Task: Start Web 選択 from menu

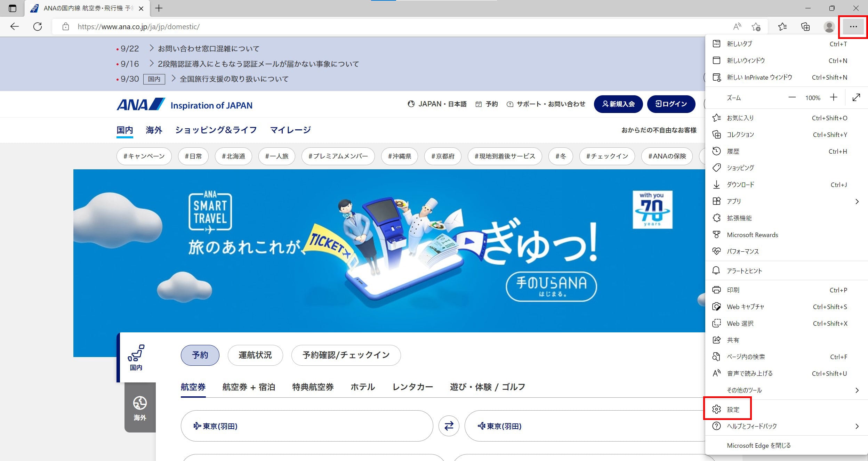Action: (787, 323)
